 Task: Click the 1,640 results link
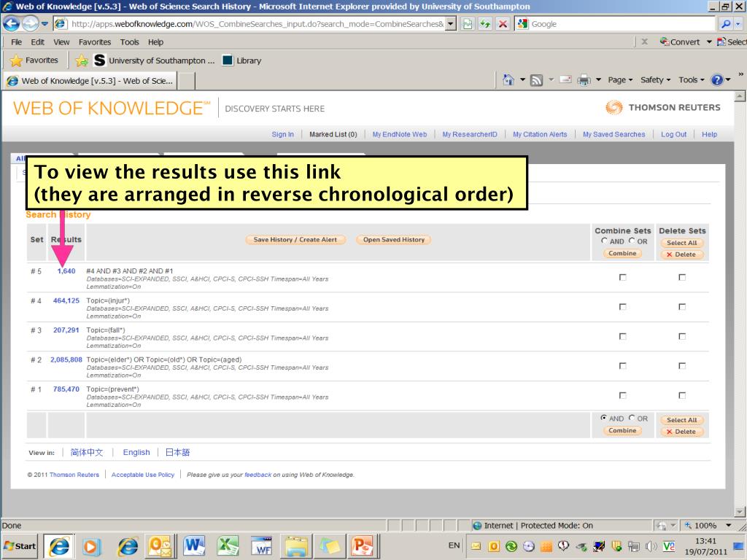66,271
